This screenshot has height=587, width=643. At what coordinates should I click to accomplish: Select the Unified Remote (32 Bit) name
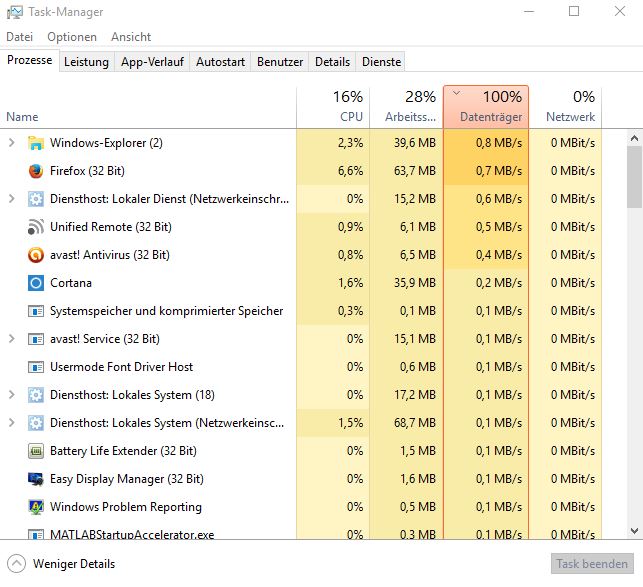pyautogui.click(x=111, y=227)
